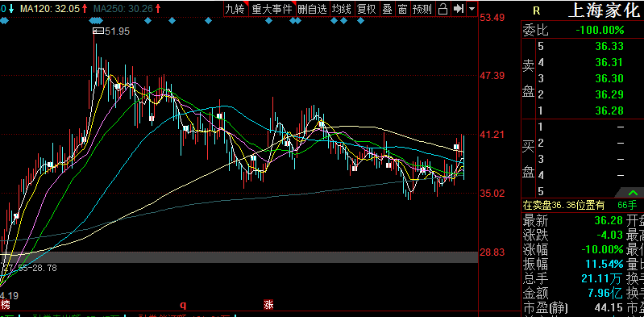Click the lock icon in chart toolbar
Image resolution: width=644 pixels, height=317 pixels.
[x=442, y=9]
